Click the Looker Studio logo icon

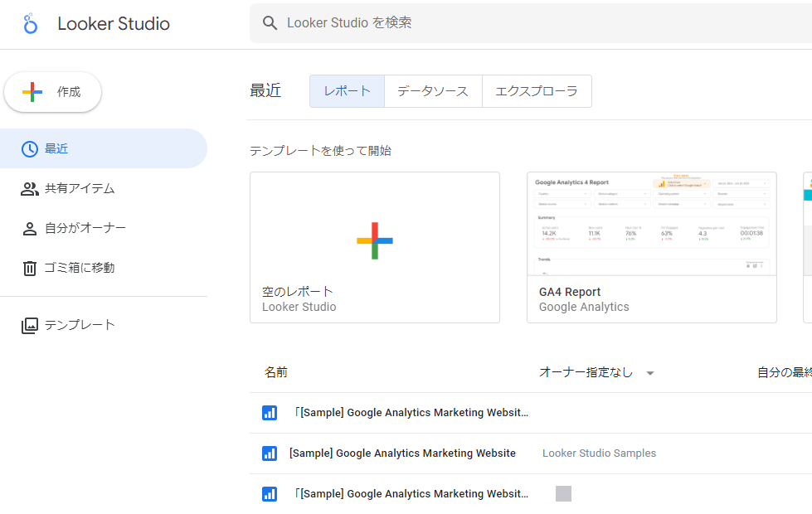click(31, 24)
